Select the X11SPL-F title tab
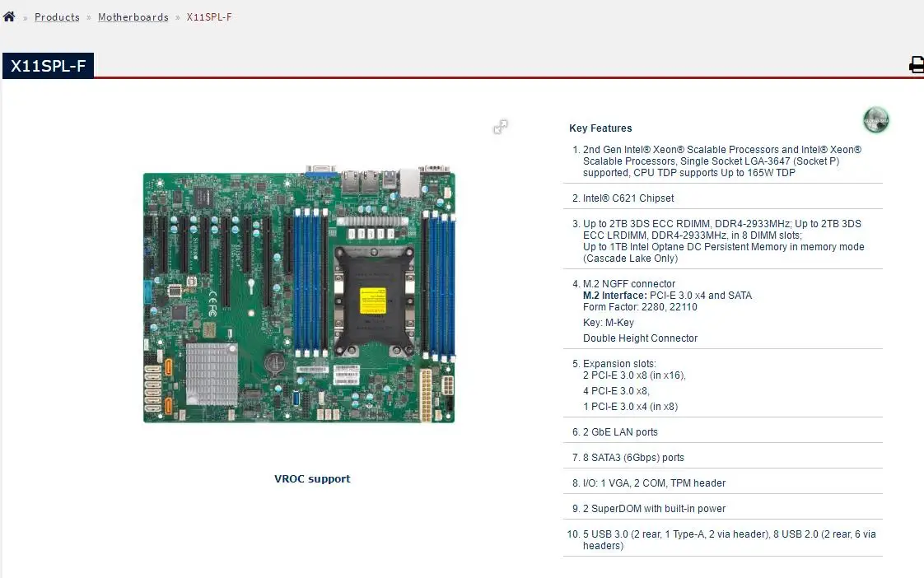Screen dimensions: 924x578 pos(49,65)
